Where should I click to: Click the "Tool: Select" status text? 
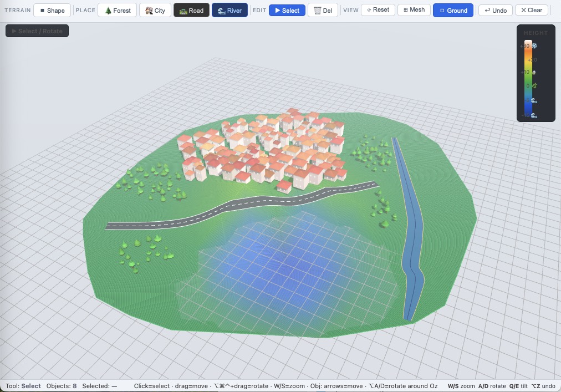[23, 386]
